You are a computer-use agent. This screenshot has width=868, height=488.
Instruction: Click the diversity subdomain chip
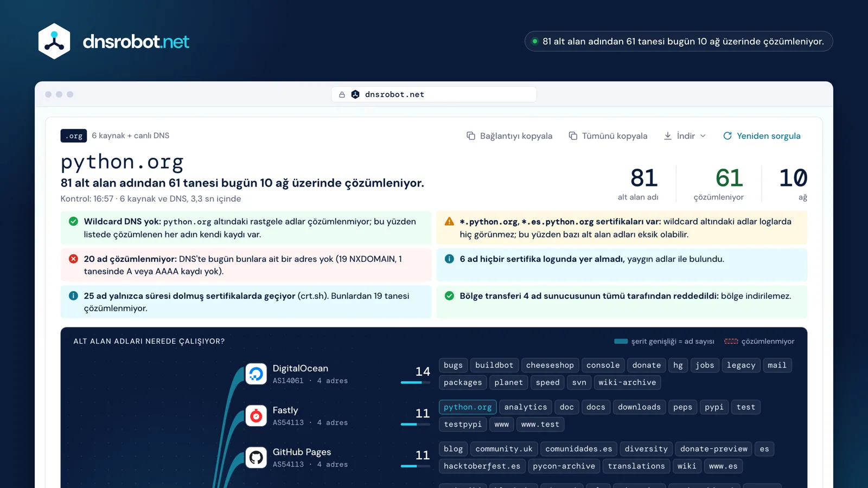[x=646, y=449]
